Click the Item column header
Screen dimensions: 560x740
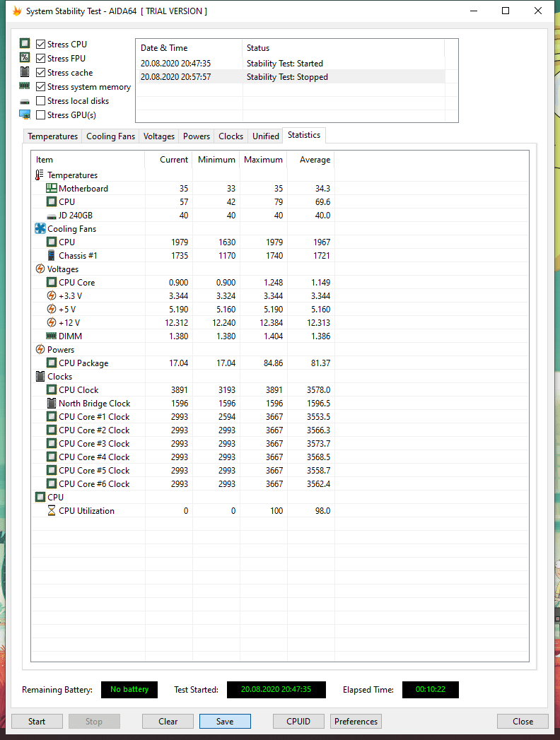click(x=88, y=160)
